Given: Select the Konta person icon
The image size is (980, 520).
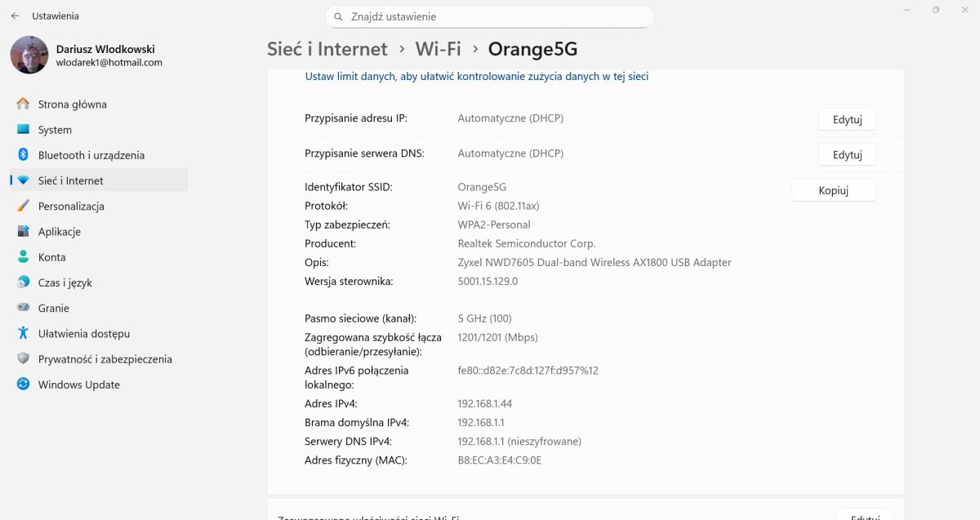Looking at the screenshot, I should pos(23,256).
